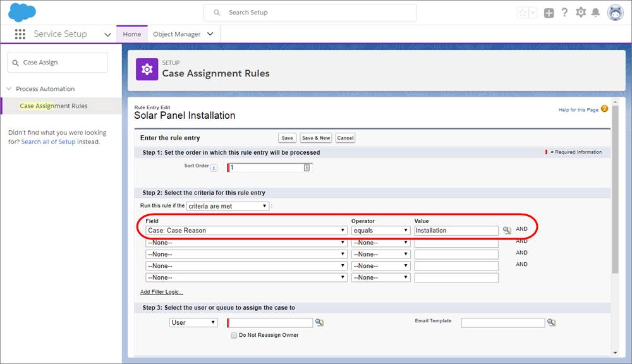Open the Case: Case Reason field dropdown
The image size is (632, 364).
[246, 230]
